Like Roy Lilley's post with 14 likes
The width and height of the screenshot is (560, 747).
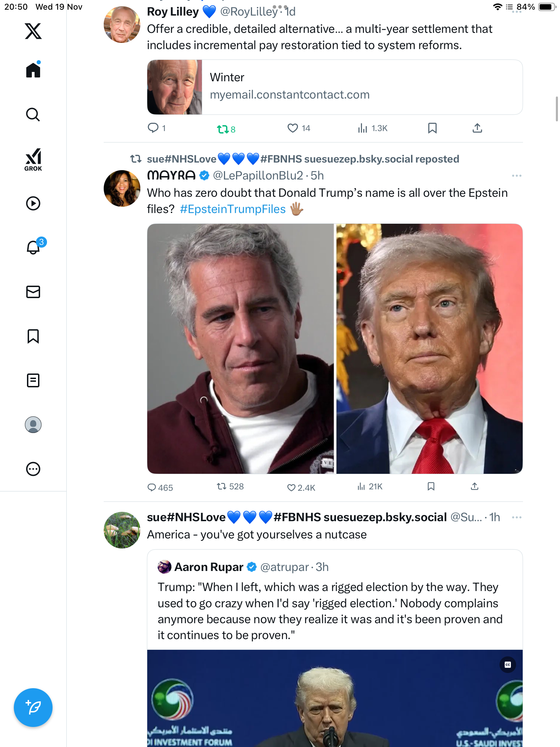pyautogui.click(x=293, y=128)
